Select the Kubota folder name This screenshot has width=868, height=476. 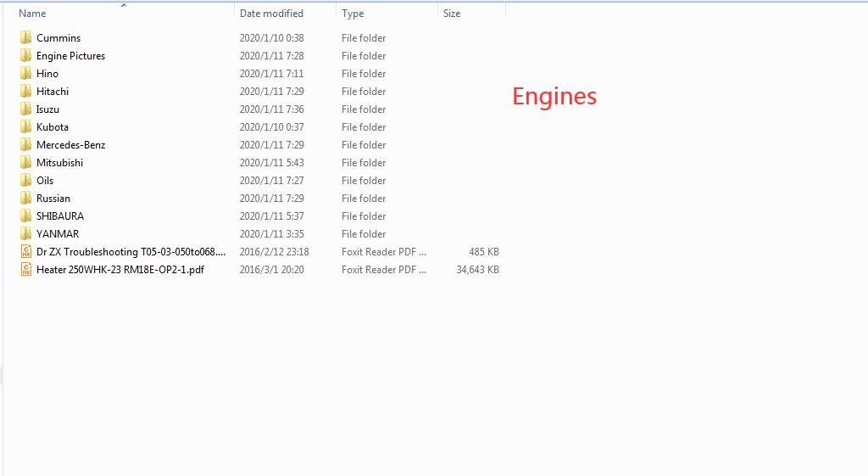(x=53, y=127)
